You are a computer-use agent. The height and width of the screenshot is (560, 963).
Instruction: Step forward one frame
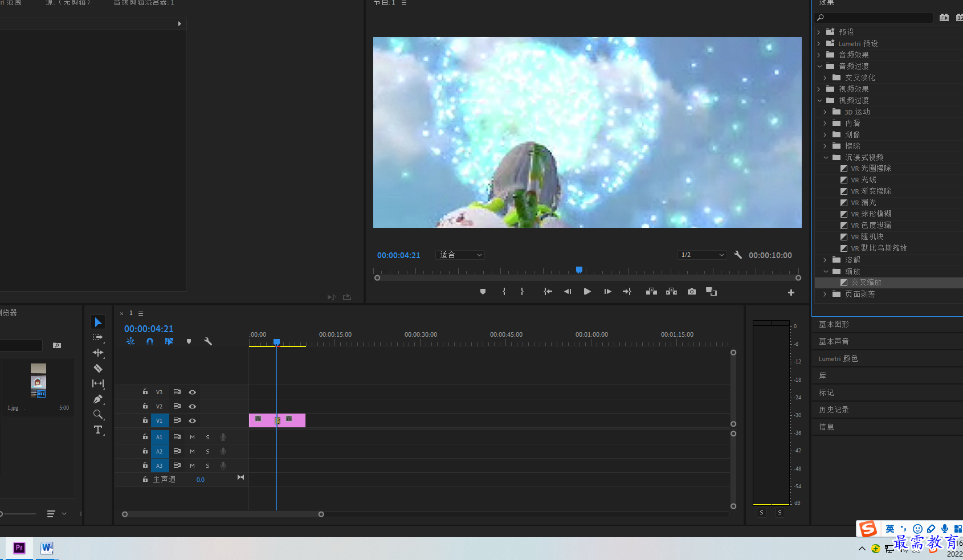point(607,292)
